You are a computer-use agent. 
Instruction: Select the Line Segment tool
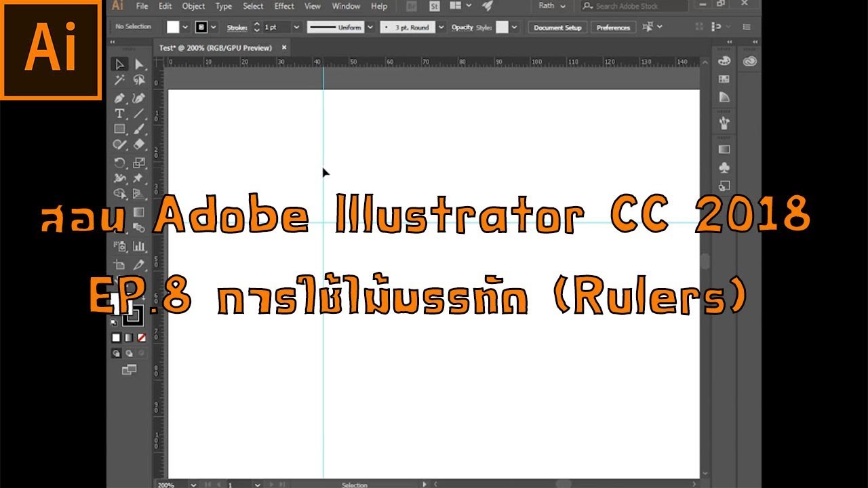(139, 113)
